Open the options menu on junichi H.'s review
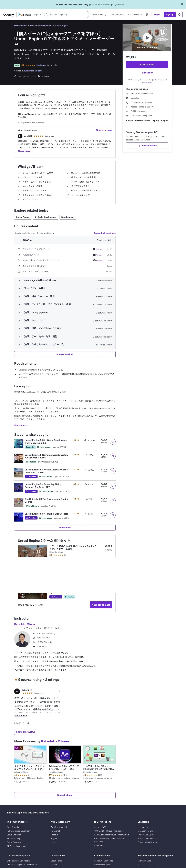The image size is (186, 868). [x=60, y=692]
